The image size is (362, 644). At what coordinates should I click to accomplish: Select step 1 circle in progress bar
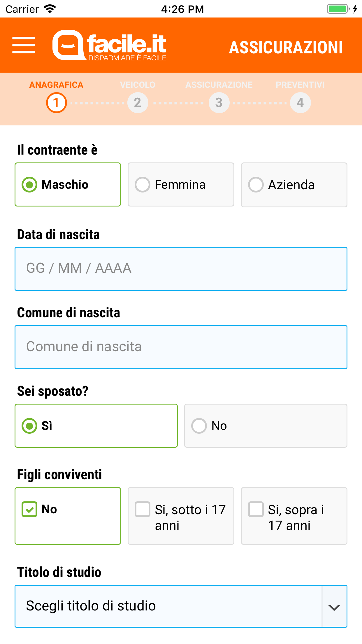pyautogui.click(x=57, y=102)
